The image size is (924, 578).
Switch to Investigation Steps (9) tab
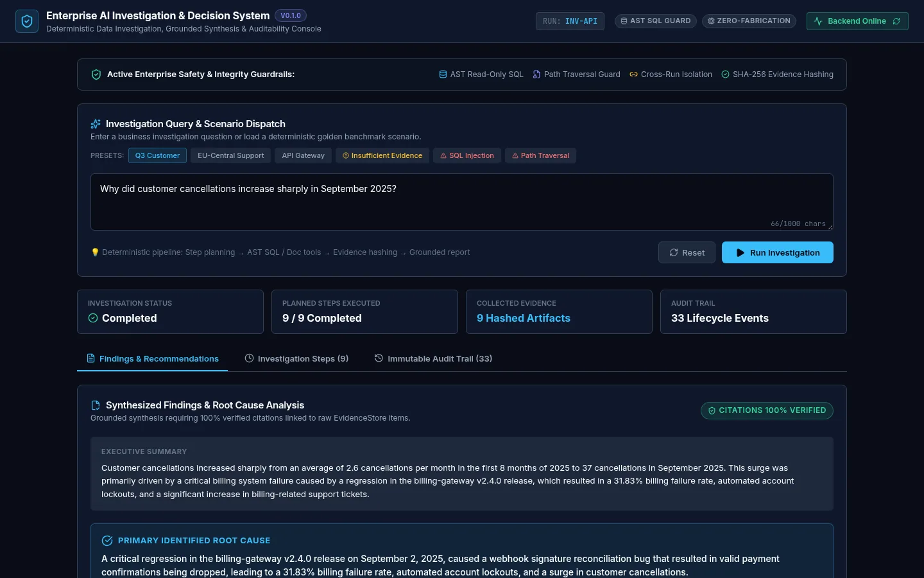296,358
